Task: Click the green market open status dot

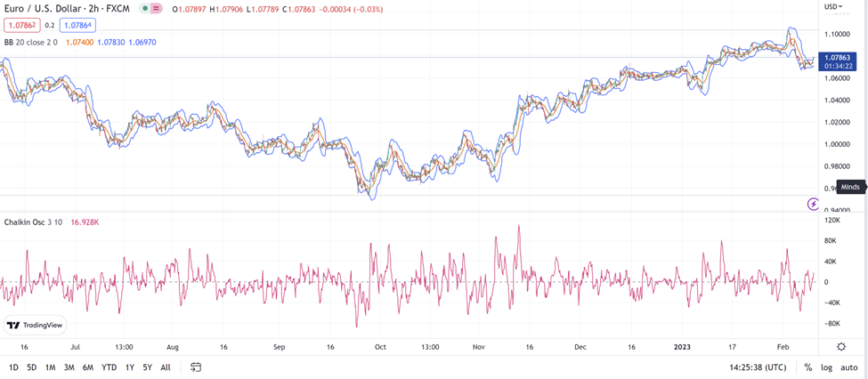Action: pyautogui.click(x=144, y=10)
